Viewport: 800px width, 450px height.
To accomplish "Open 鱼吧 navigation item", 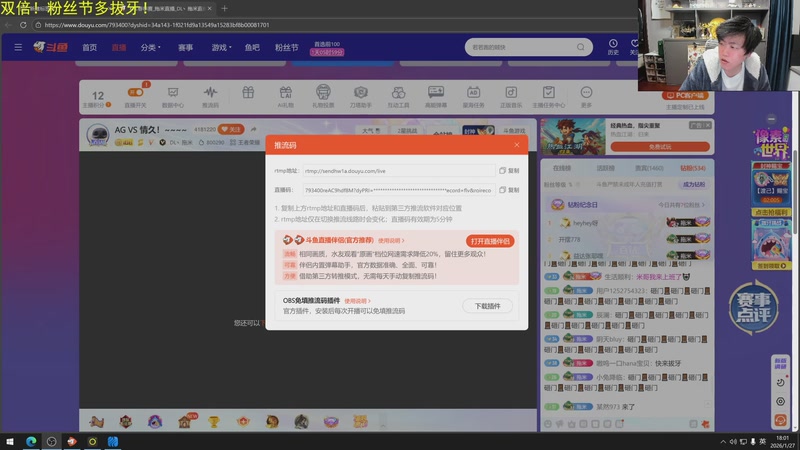I will pos(252,47).
